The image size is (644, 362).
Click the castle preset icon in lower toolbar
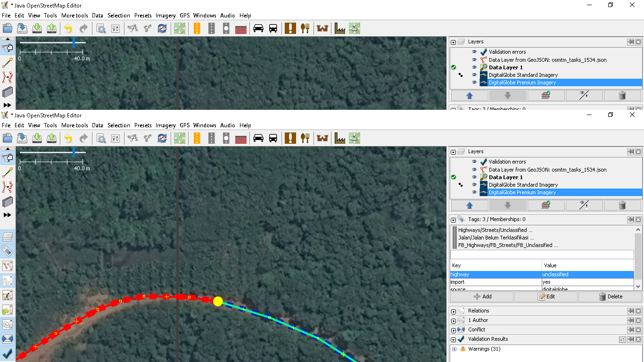pyautogui.click(x=322, y=139)
